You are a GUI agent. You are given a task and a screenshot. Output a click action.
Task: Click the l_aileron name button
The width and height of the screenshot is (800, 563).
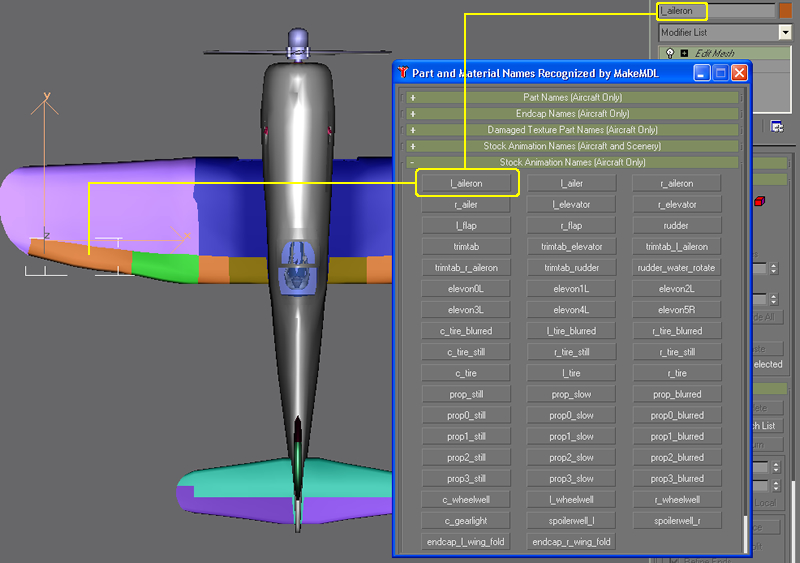(466, 183)
